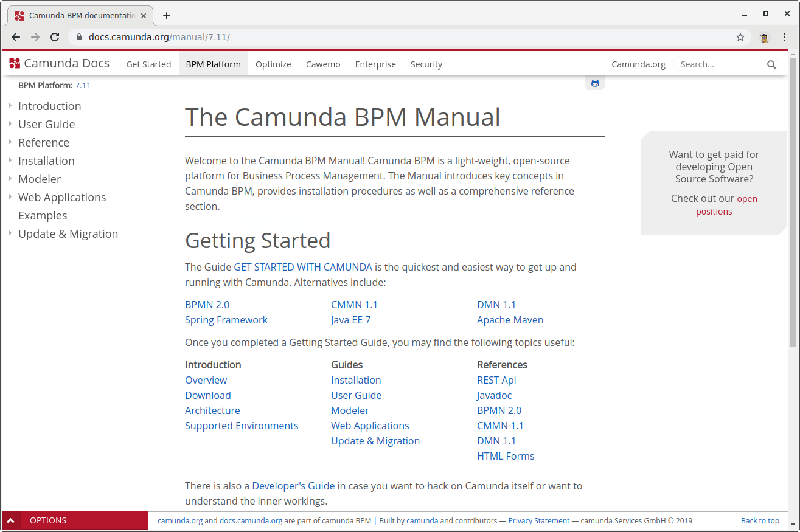Screen dimensions: 800x532
Task: Visit Camunda.org from the top bar
Action: click(x=638, y=64)
